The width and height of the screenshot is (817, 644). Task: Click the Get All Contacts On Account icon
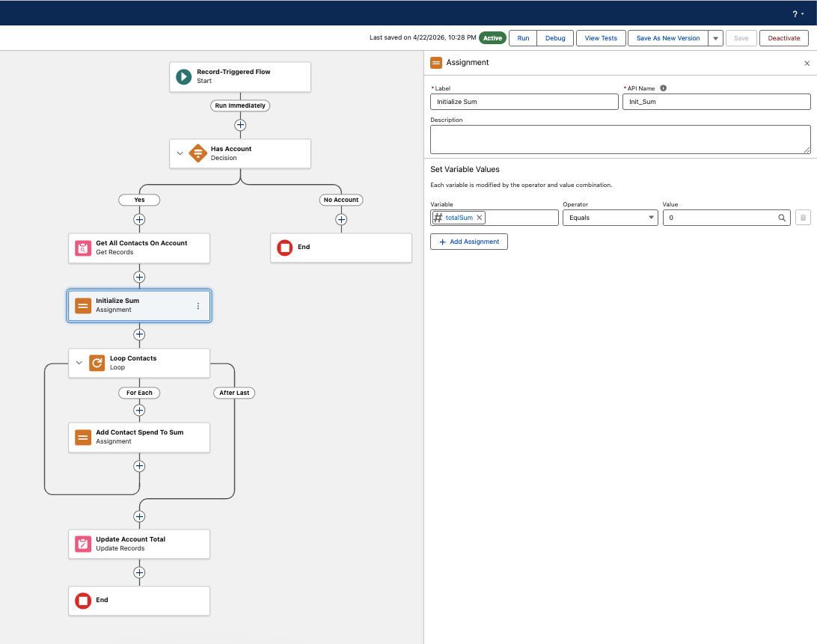click(x=83, y=248)
